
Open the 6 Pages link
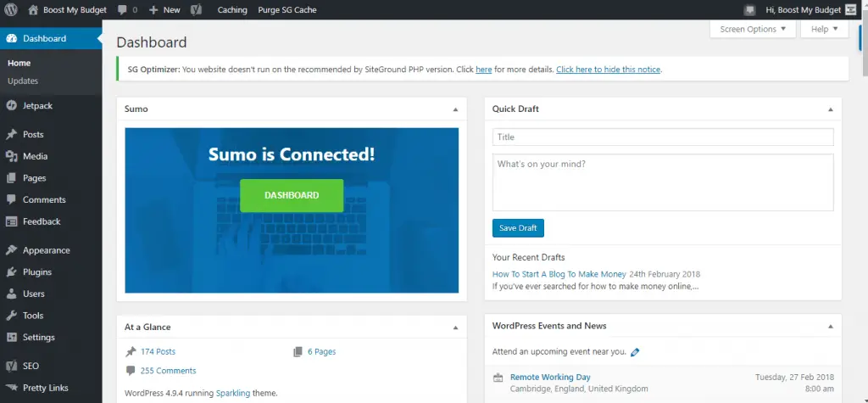pos(321,351)
